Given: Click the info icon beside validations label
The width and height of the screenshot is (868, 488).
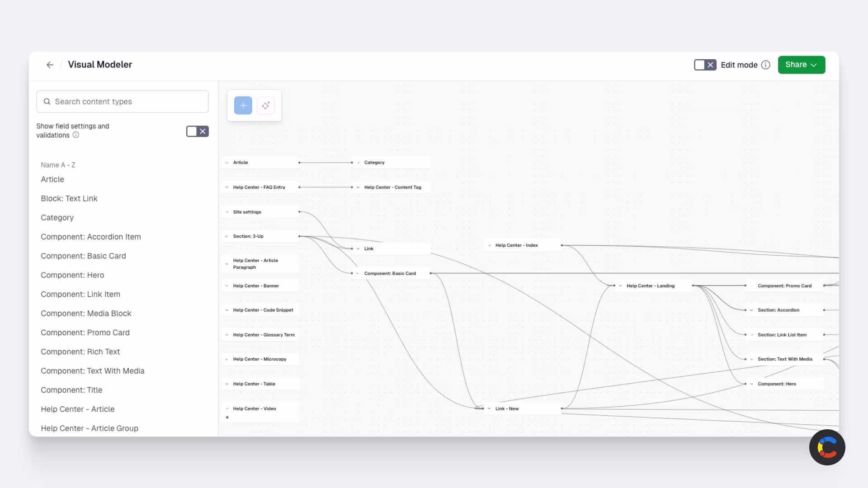Looking at the screenshot, I should pyautogui.click(x=76, y=135).
